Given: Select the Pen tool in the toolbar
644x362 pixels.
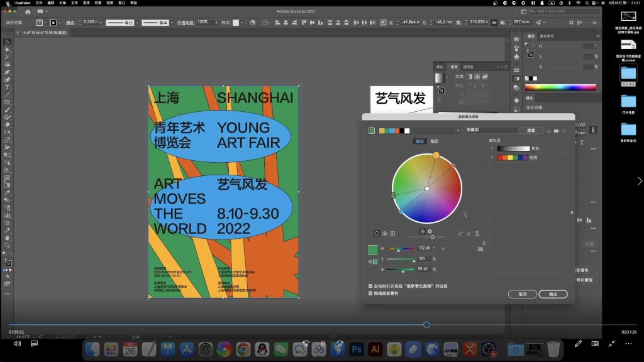Looking at the screenshot, I should (x=8, y=72).
